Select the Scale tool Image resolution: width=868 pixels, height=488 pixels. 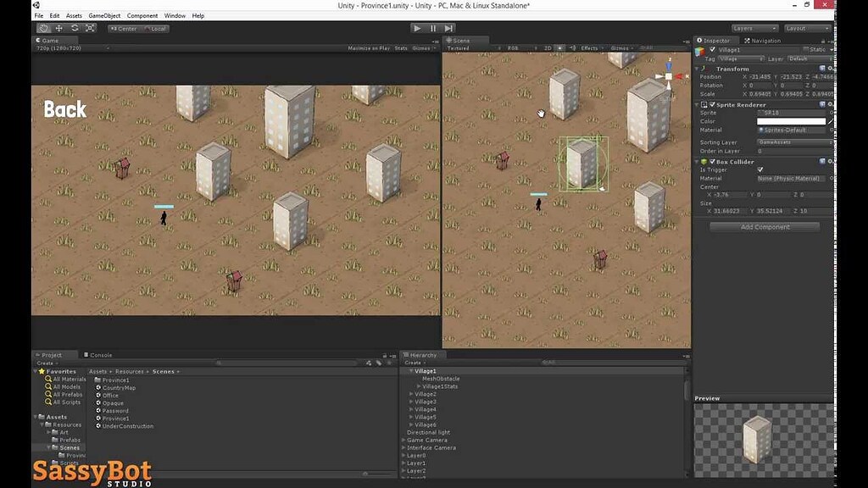click(x=91, y=28)
